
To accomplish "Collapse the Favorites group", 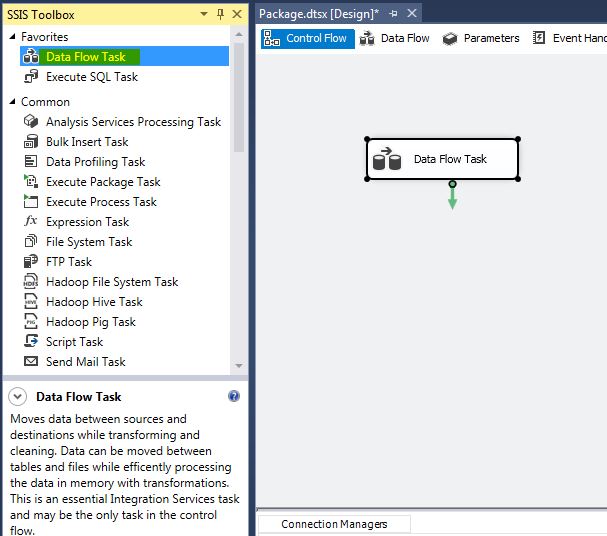I will (12, 36).
